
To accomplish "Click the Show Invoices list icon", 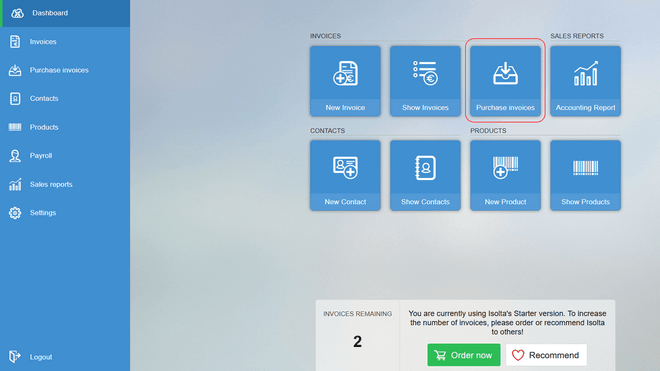I will (425, 73).
